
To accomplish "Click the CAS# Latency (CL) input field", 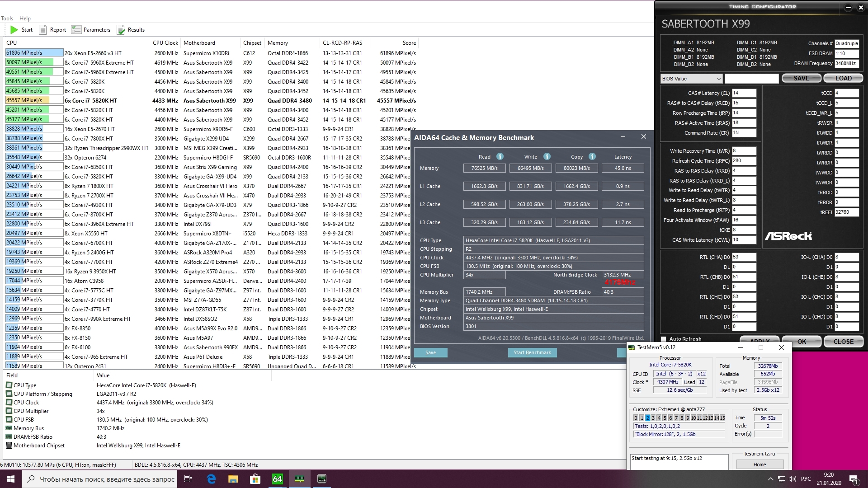I will (744, 93).
